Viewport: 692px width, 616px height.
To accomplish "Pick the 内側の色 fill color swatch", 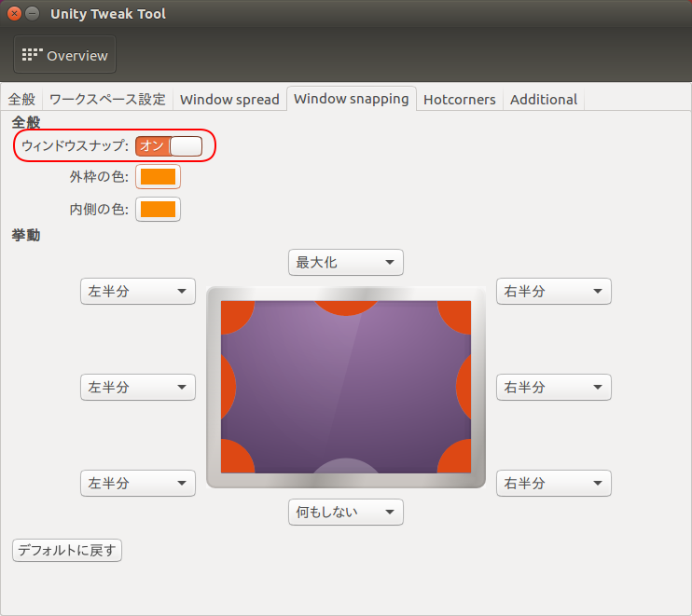I will (x=158, y=209).
